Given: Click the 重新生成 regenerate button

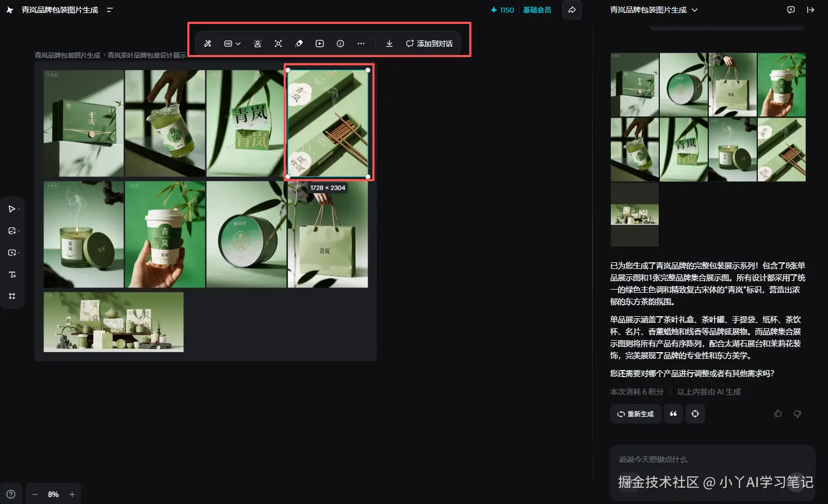Looking at the screenshot, I should (x=635, y=414).
